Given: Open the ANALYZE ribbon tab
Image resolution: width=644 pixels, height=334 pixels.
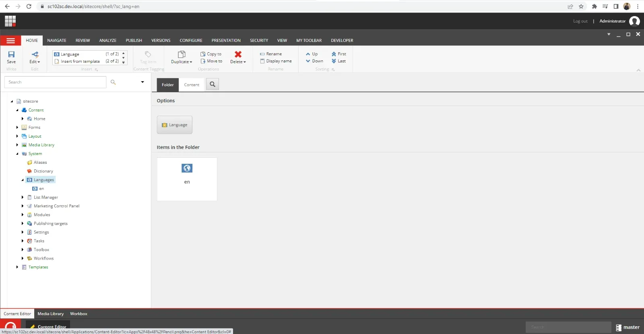Looking at the screenshot, I should (x=107, y=41).
